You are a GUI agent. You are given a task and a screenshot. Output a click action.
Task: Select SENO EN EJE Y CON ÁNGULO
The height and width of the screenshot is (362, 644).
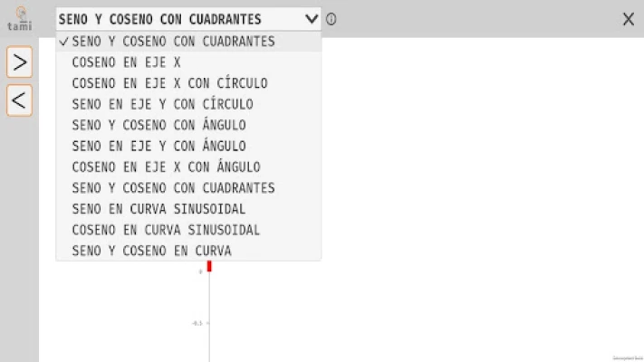pyautogui.click(x=159, y=146)
